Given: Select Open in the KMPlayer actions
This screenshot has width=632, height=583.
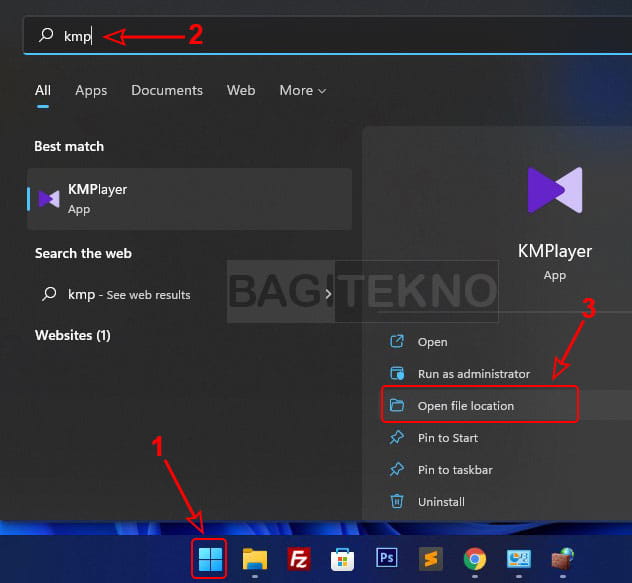Looking at the screenshot, I should click(432, 342).
